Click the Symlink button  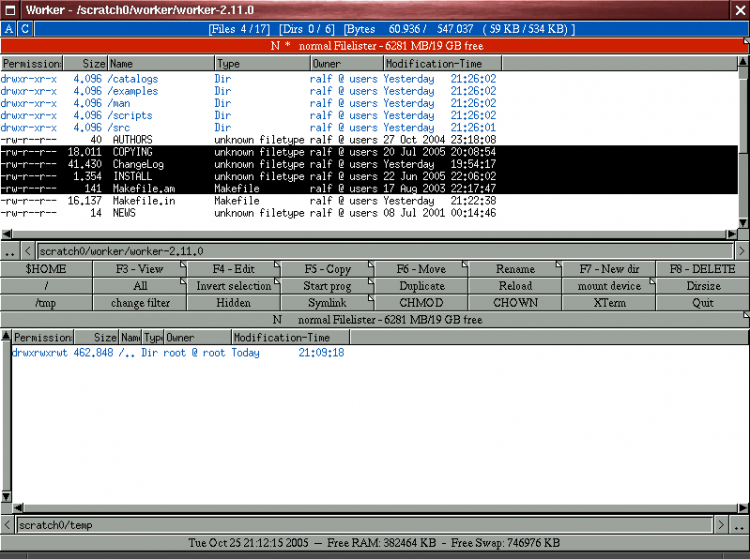[327, 303]
